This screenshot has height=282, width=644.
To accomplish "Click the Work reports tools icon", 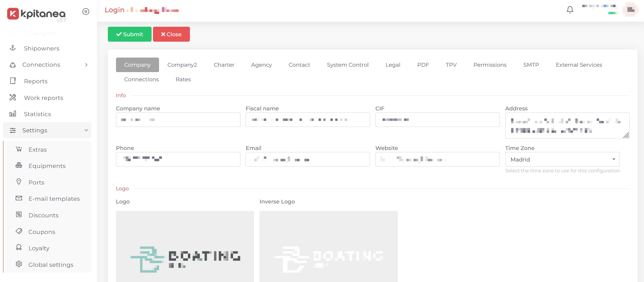I will point(13,97).
